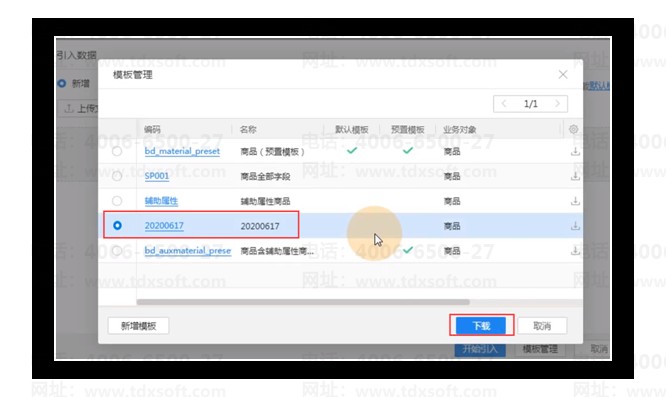This screenshot has height=397, width=666.
Task: Click page indicator 1/1
Action: point(531,104)
